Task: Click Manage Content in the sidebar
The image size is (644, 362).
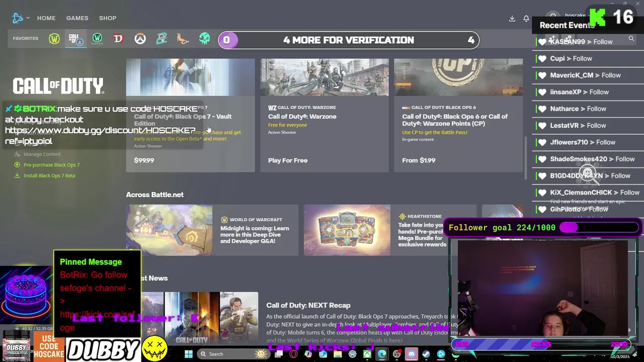Action: click(x=42, y=154)
